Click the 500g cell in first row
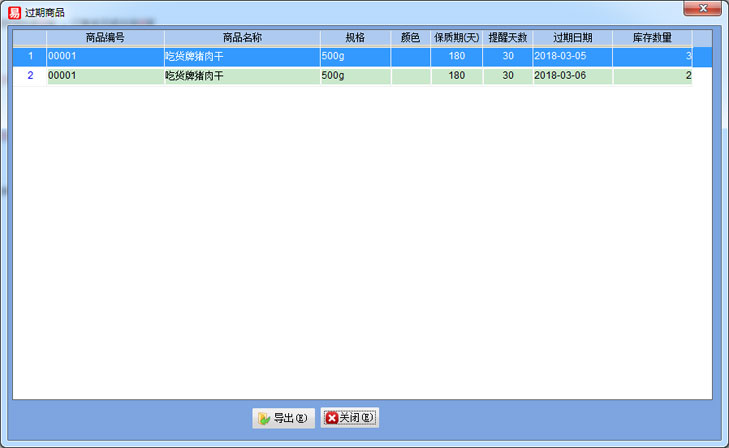The image size is (729, 448). point(355,57)
